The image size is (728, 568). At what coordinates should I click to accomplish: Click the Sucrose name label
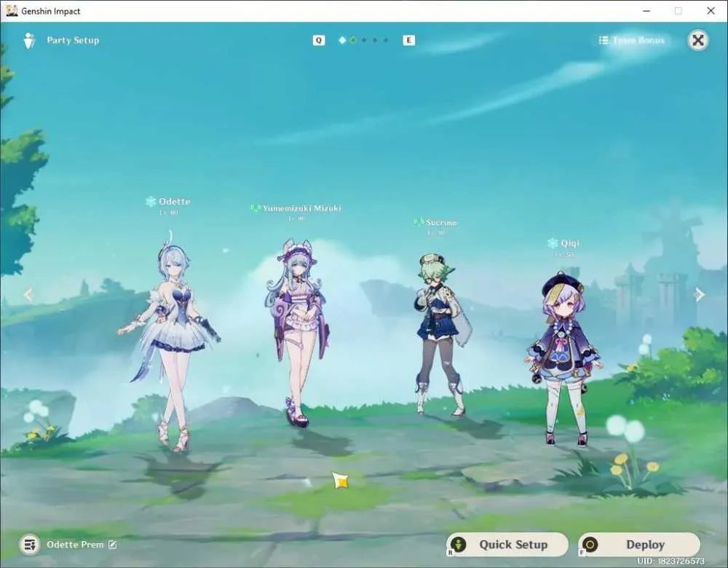pos(442,222)
